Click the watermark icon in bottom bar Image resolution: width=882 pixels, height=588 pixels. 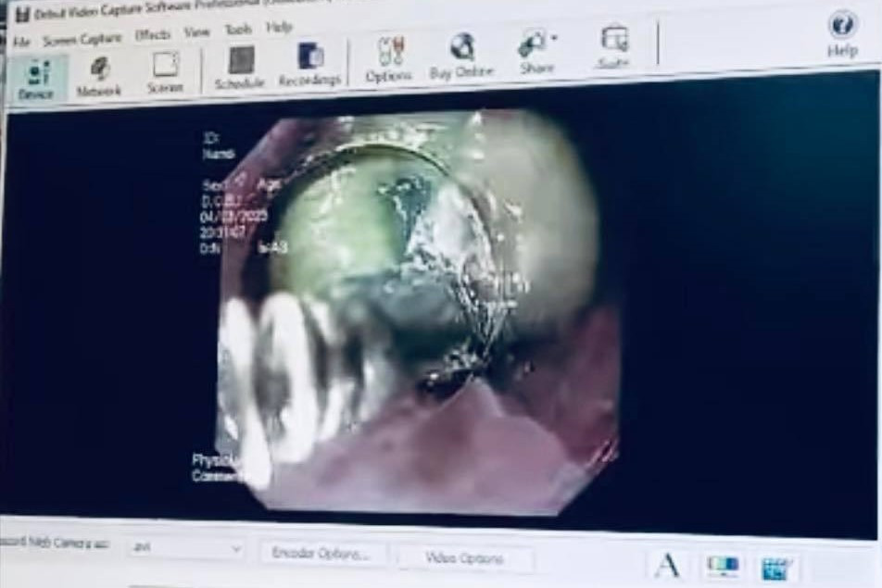click(x=776, y=568)
